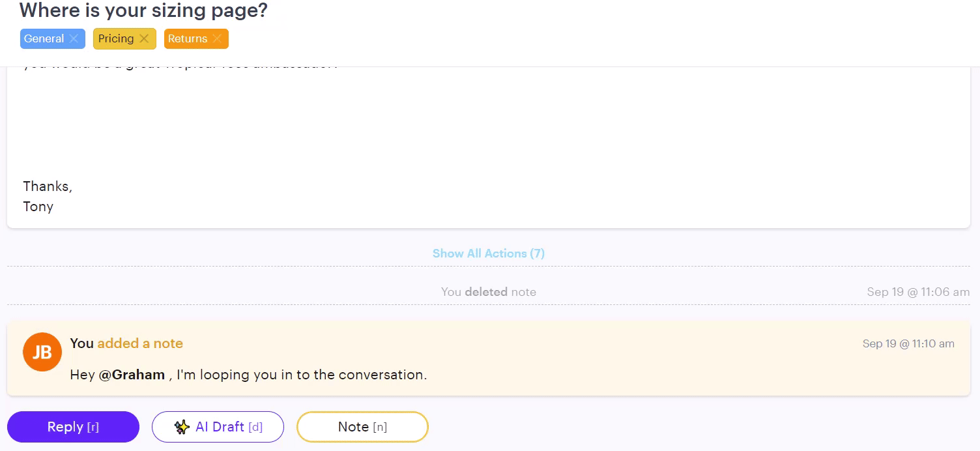Screen dimensions: 980x451
Task: Click the sparkle icon in AI Draft
Action: pos(182,428)
